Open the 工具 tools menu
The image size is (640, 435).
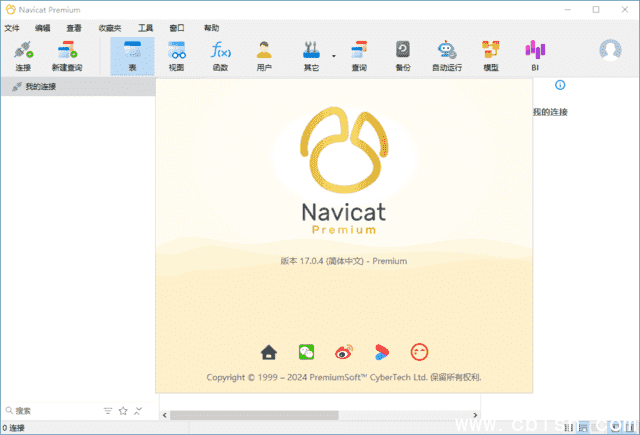145,28
